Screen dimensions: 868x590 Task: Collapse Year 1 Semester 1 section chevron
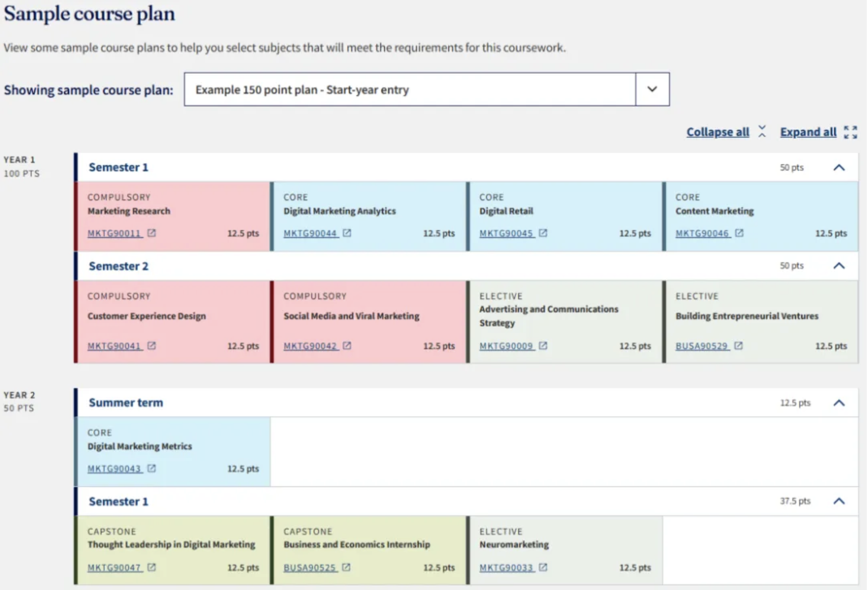coord(839,167)
